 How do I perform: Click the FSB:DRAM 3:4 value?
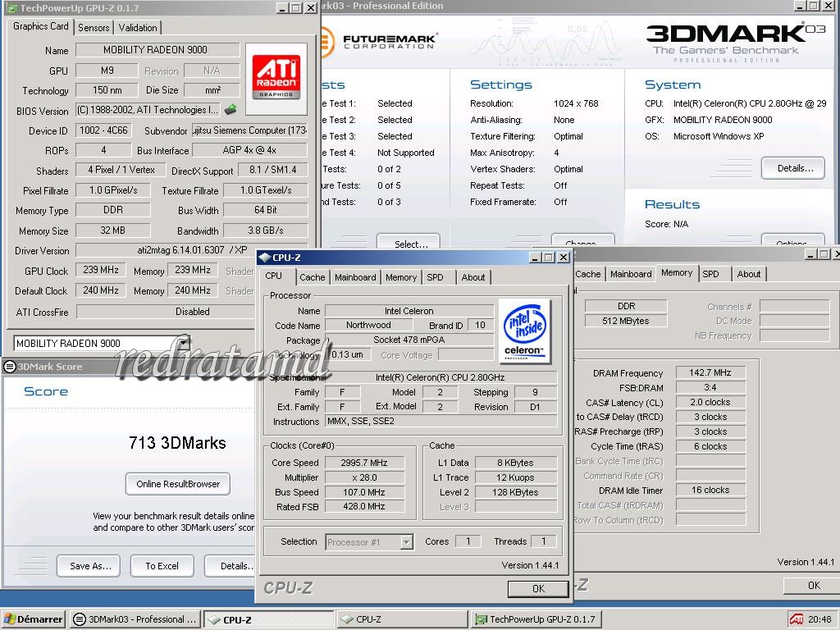(x=710, y=387)
